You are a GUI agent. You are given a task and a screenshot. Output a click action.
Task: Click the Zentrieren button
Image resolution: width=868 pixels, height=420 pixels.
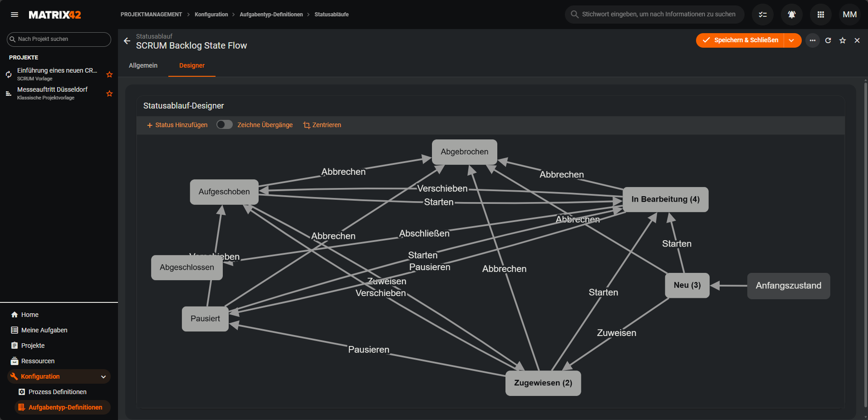coord(322,125)
